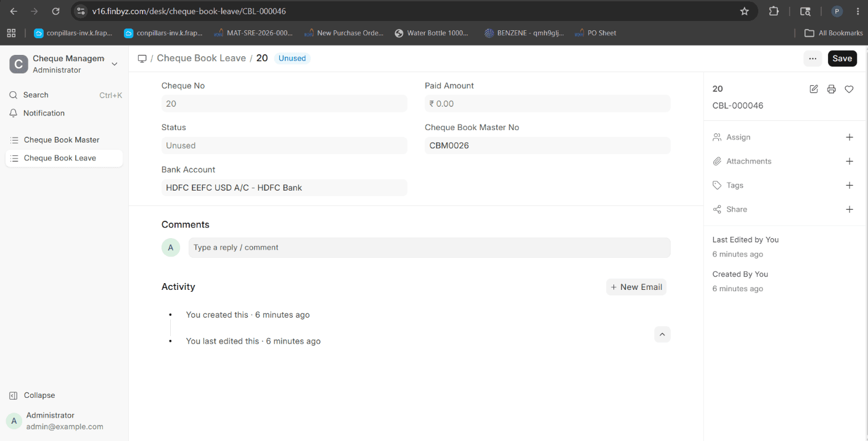Select Cheque Book Leave in sidebar
This screenshot has height=441, width=868.
(x=64, y=159)
